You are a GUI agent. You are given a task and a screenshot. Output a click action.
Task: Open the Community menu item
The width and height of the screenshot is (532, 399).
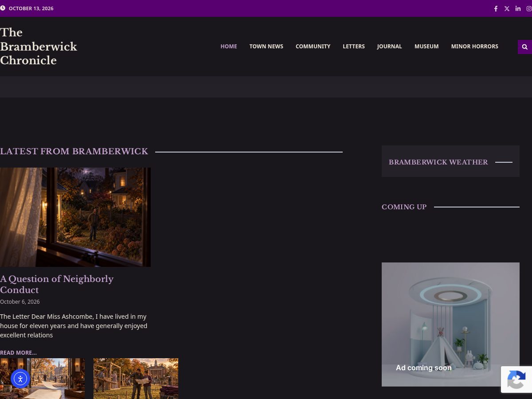[x=313, y=47]
